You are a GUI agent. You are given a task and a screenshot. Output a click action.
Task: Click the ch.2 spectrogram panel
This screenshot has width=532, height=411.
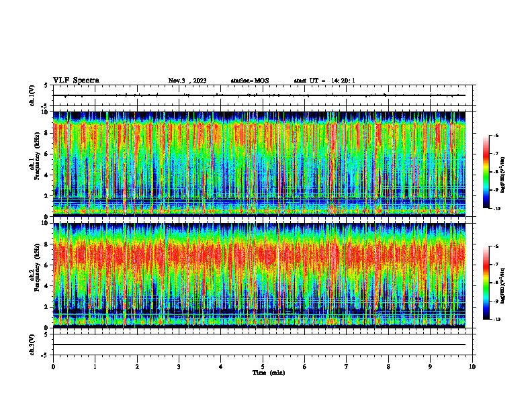pyautogui.click(x=259, y=275)
